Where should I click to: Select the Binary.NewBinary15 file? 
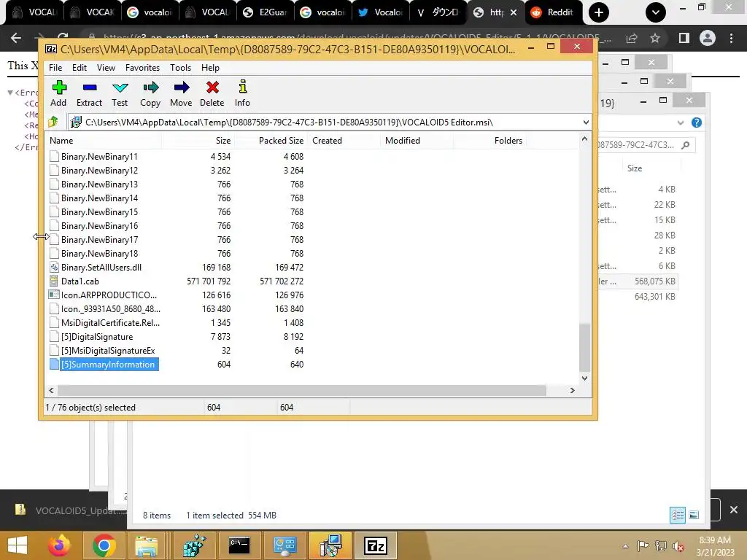(x=99, y=212)
